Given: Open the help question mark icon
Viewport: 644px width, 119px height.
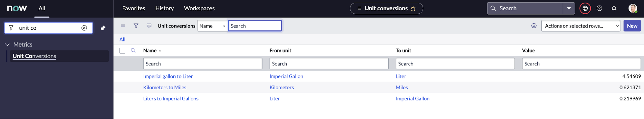Looking at the screenshot, I should coord(600,8).
